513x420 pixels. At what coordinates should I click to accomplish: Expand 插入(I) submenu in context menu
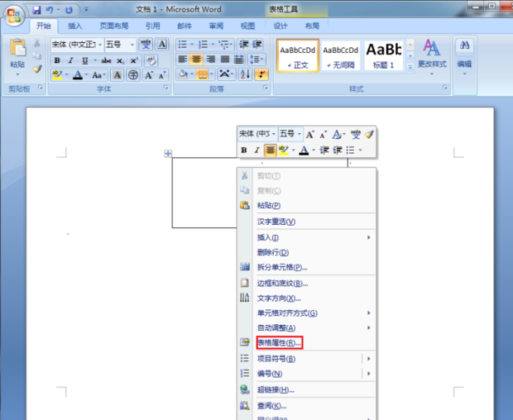pyautogui.click(x=307, y=237)
